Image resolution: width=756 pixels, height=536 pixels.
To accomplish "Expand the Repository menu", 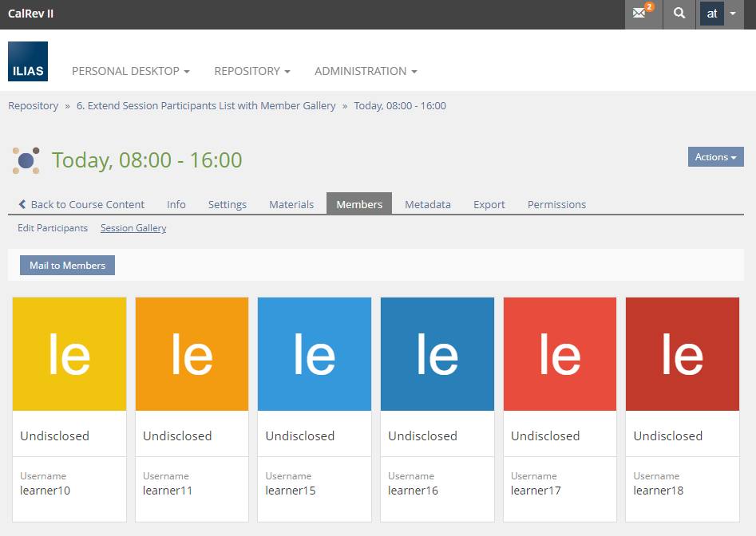I will pos(252,71).
